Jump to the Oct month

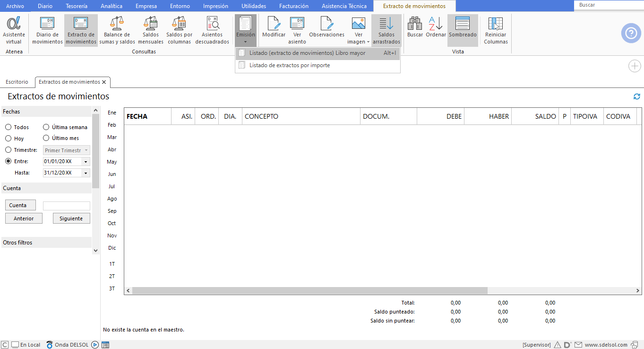[x=112, y=223]
